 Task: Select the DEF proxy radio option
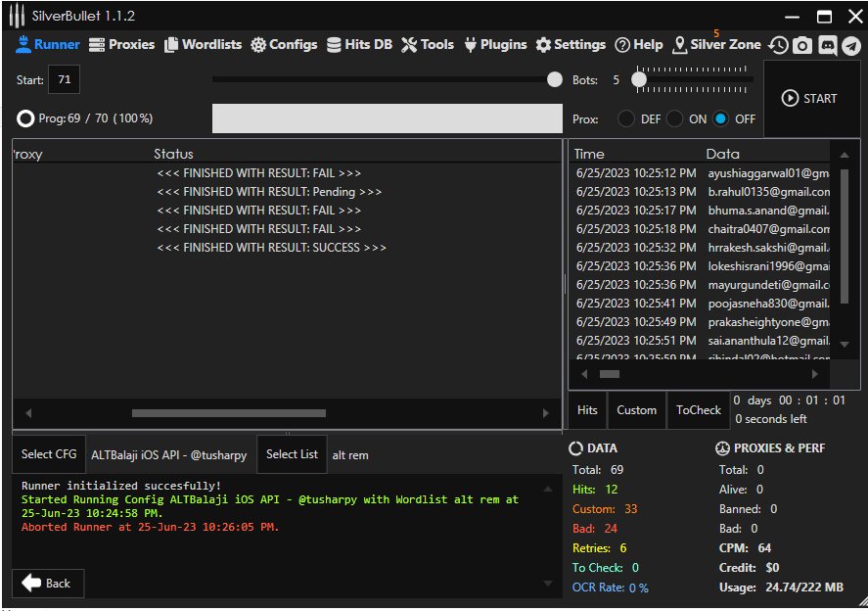[x=626, y=118]
